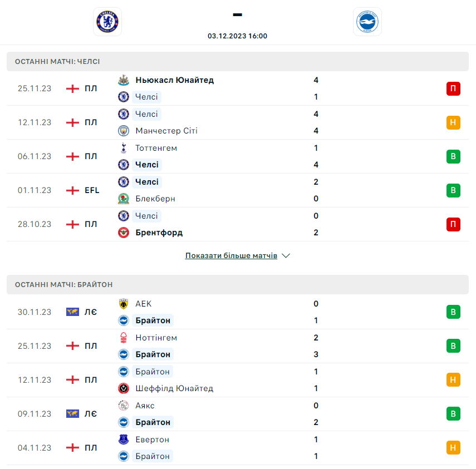This screenshot has height=469, width=476.
Task: Click the Blackburn team logo
Action: [124, 199]
